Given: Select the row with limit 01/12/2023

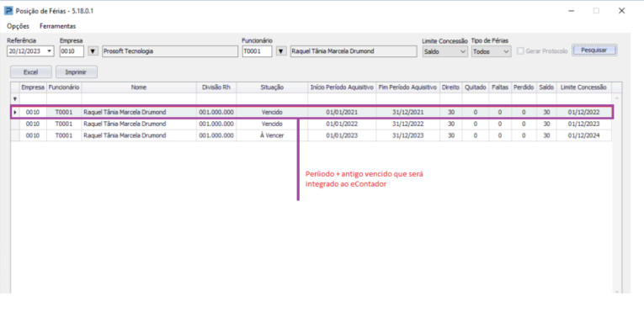Looking at the screenshot, I should tap(311, 124).
